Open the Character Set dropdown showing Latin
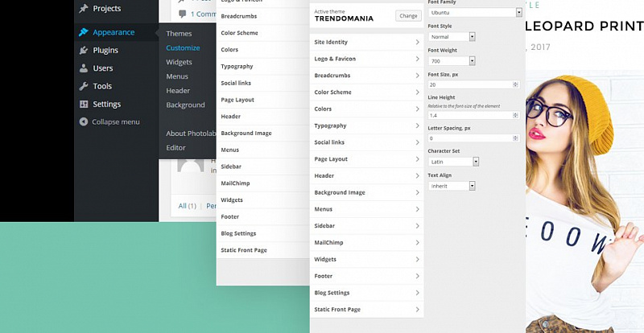This screenshot has width=644, height=333. click(x=453, y=162)
